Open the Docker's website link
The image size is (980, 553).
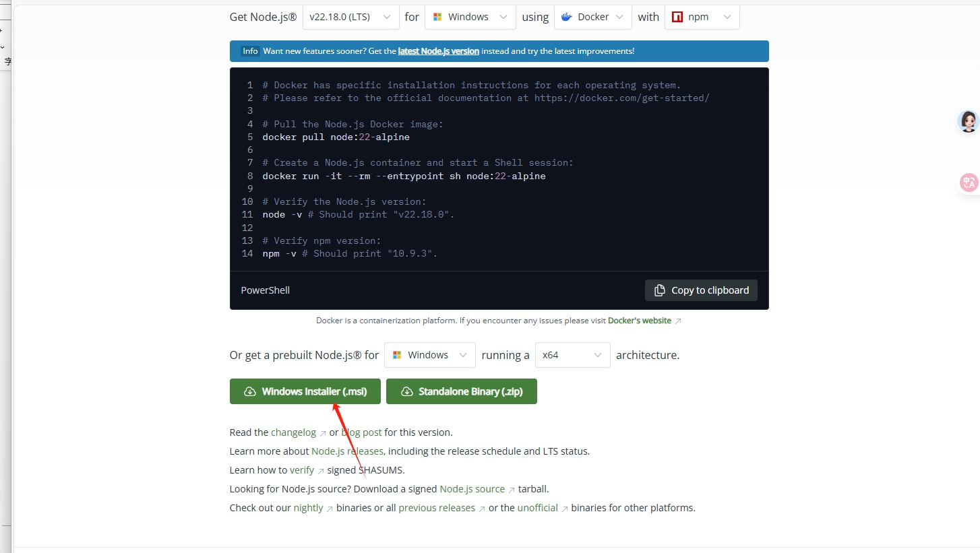[640, 321]
